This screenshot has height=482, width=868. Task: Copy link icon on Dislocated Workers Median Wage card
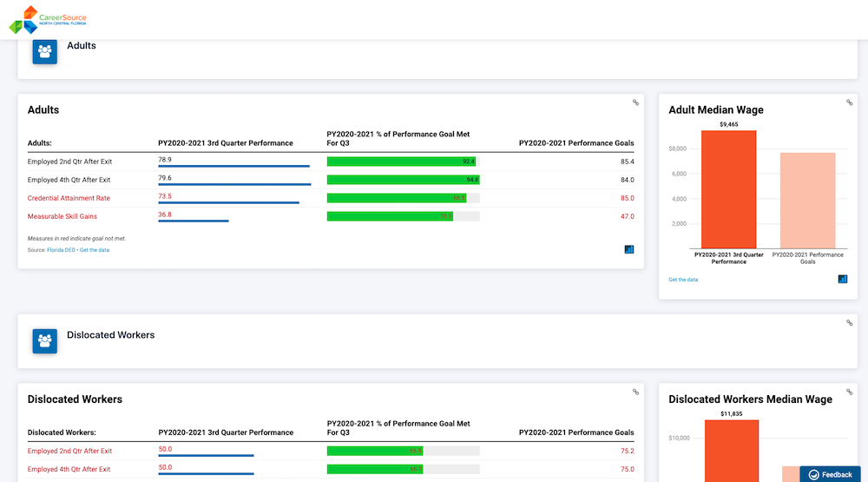point(849,393)
